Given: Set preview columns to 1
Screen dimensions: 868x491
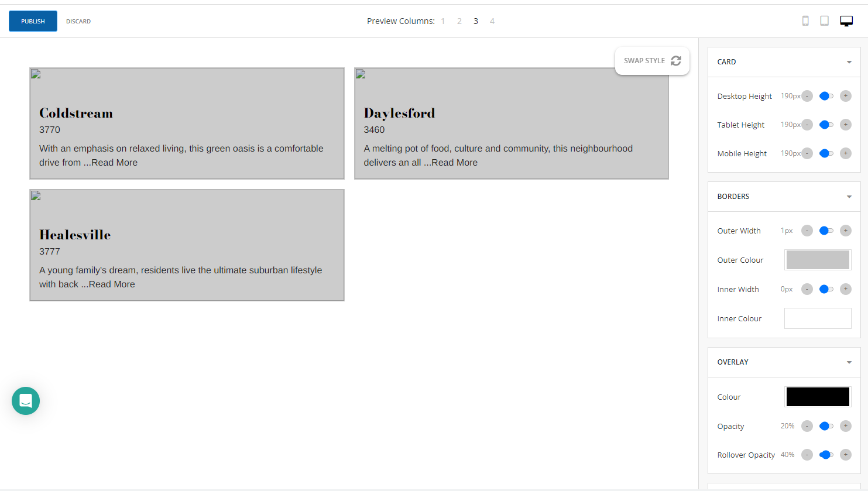Looking at the screenshot, I should (443, 21).
